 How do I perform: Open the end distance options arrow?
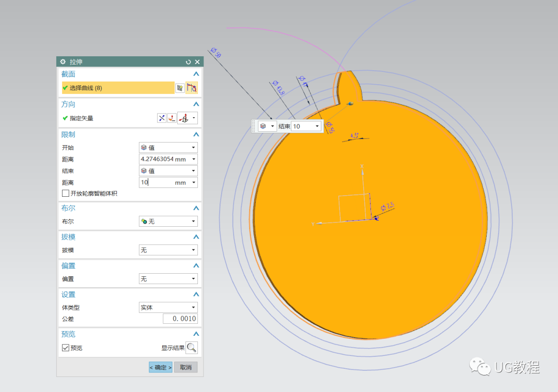click(x=194, y=182)
